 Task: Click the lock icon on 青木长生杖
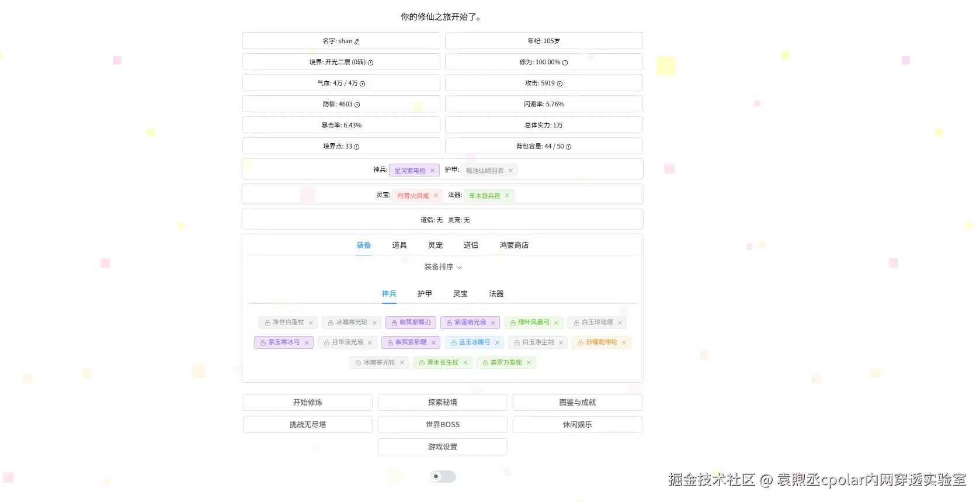tap(422, 363)
